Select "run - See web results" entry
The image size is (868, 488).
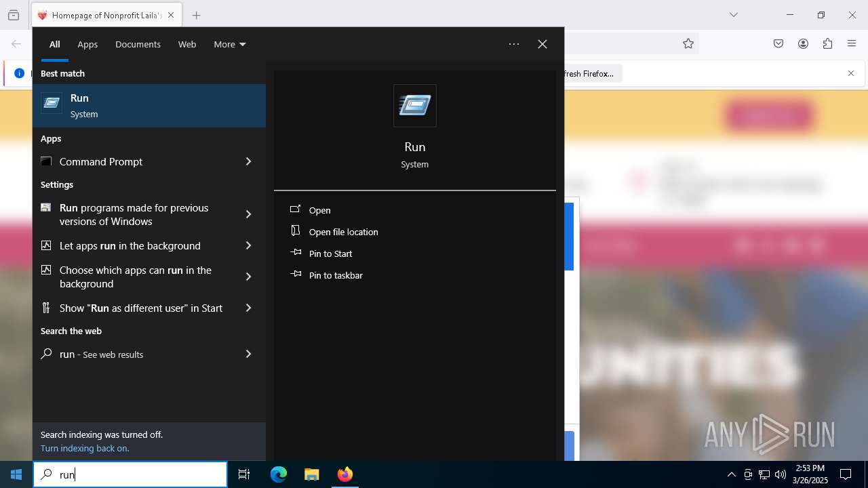[149, 354]
